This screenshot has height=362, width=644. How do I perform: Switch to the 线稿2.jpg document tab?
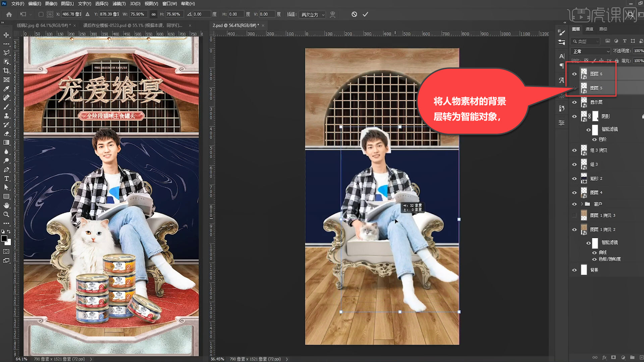coord(43,25)
